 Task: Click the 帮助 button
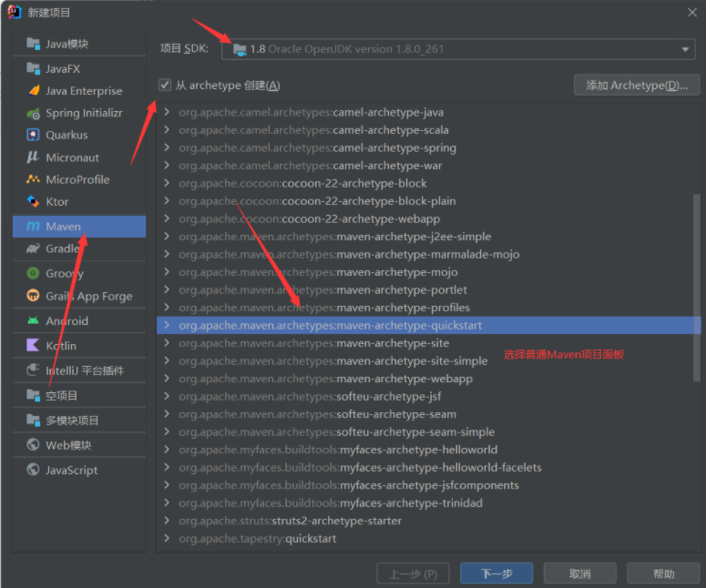(x=664, y=573)
